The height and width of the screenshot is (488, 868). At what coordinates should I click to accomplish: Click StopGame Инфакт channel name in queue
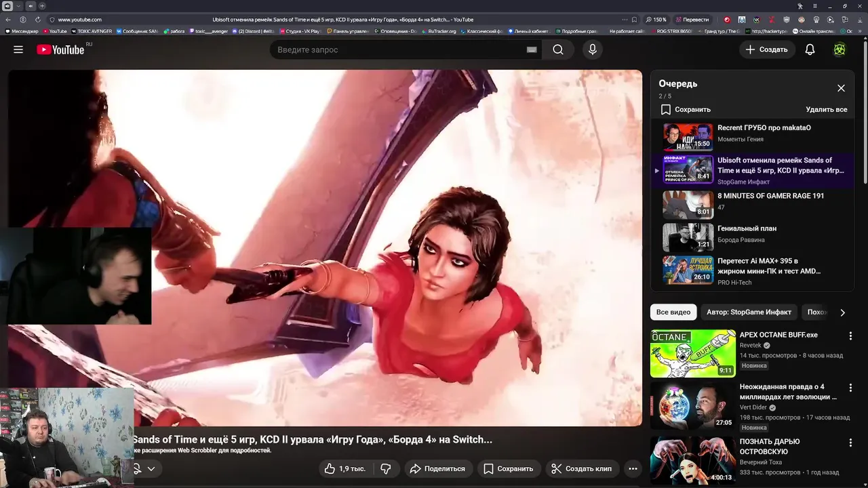pyautogui.click(x=743, y=182)
